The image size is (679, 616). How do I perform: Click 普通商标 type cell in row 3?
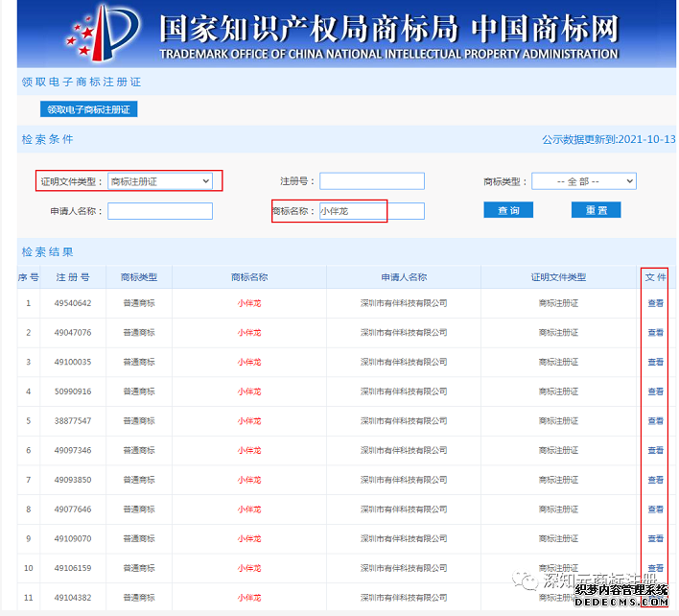point(138,362)
